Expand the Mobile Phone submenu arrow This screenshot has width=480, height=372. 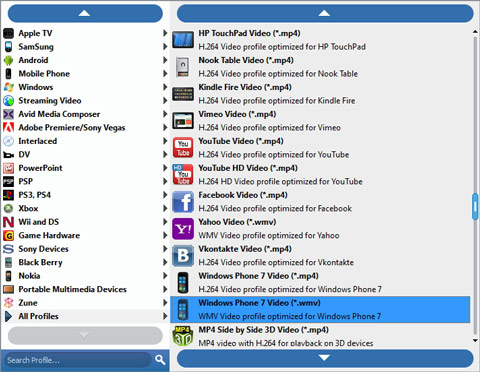[x=165, y=73]
